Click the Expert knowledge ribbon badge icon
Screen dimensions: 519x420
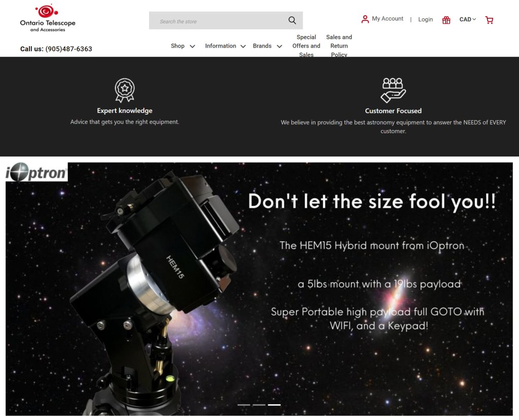125,91
